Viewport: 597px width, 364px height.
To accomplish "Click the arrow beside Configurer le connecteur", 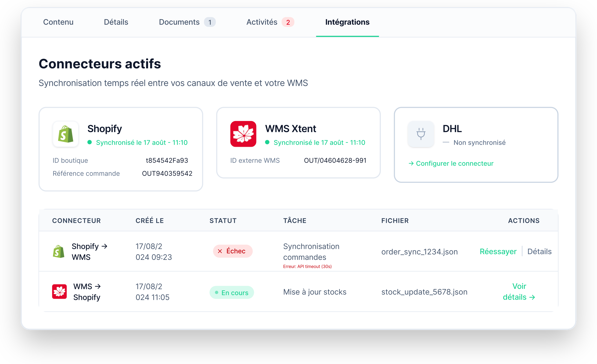I will point(411,164).
